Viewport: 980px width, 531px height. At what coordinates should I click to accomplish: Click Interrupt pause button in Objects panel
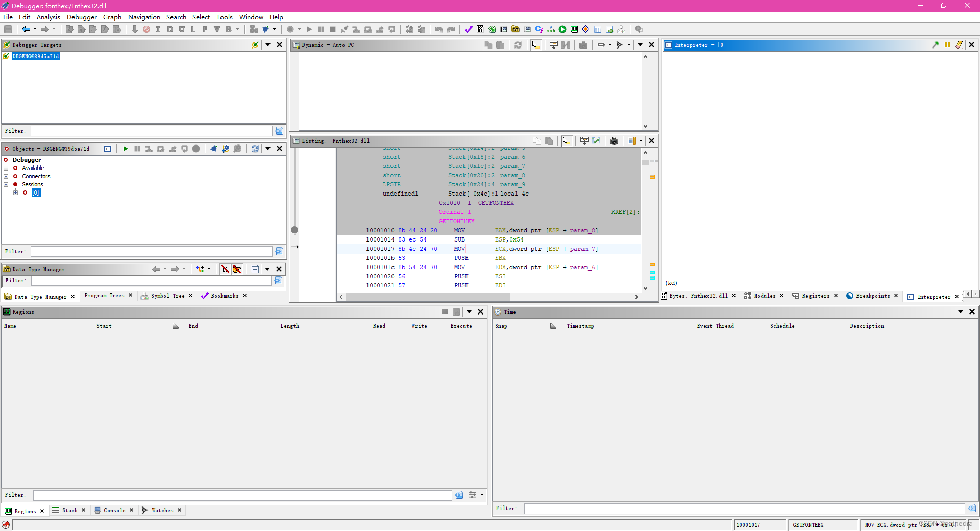[x=137, y=149]
